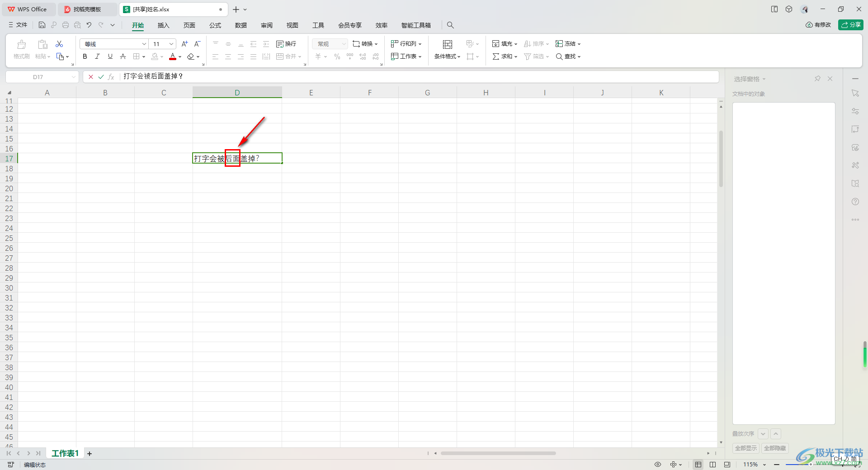Click the vertical scrollbar thumb

pos(721,159)
